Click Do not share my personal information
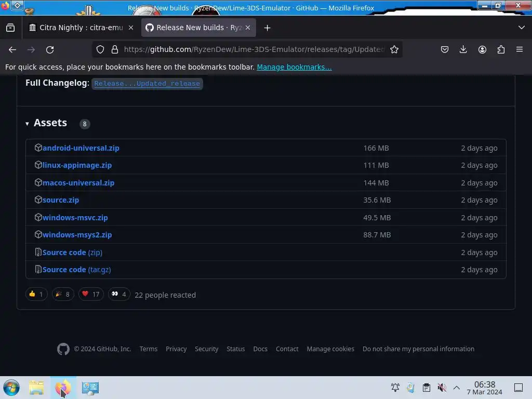Screen dimensions: 532x399 [x=418, y=349]
